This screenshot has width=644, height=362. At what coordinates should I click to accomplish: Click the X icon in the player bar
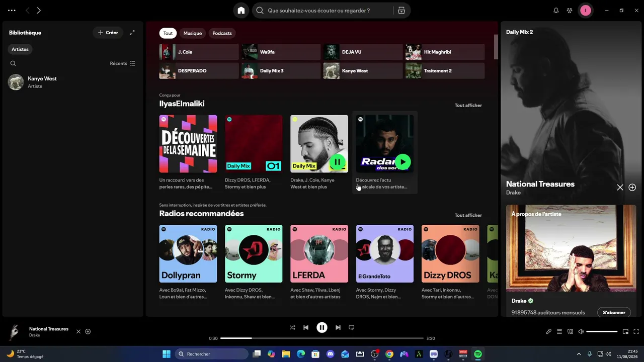[78, 332]
